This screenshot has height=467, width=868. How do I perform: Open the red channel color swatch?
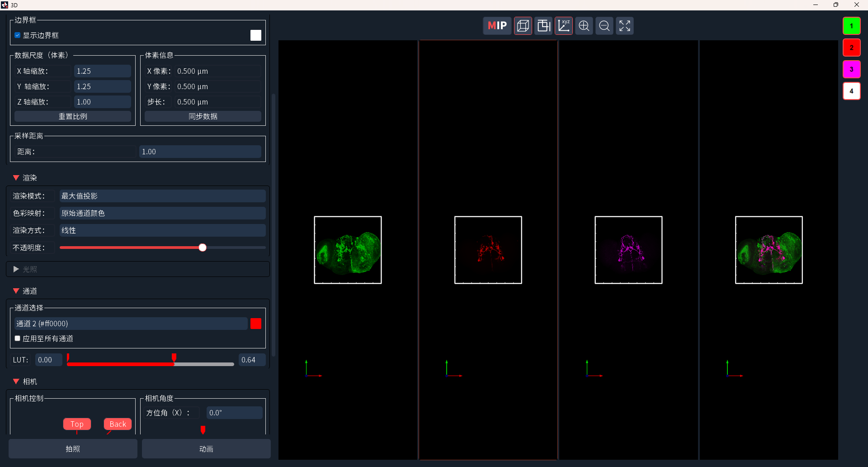256,324
